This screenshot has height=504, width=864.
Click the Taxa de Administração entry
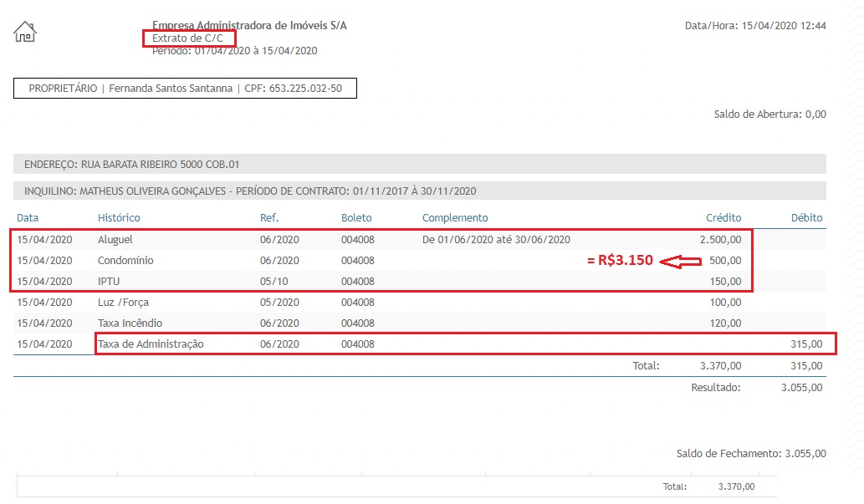151,344
